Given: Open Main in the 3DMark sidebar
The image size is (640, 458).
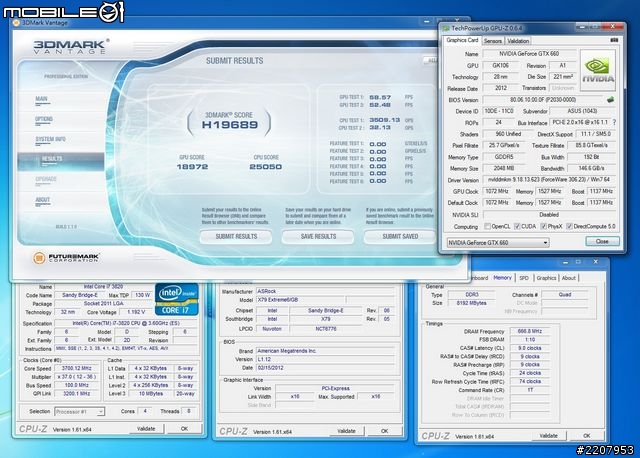Looking at the screenshot, I should [42, 99].
